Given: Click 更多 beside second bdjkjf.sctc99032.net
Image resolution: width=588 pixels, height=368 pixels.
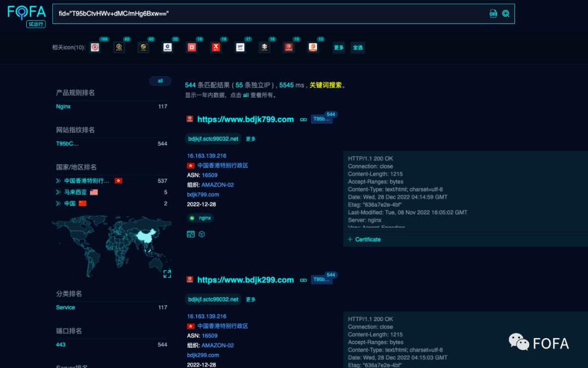Looking at the screenshot, I should 250,299.
